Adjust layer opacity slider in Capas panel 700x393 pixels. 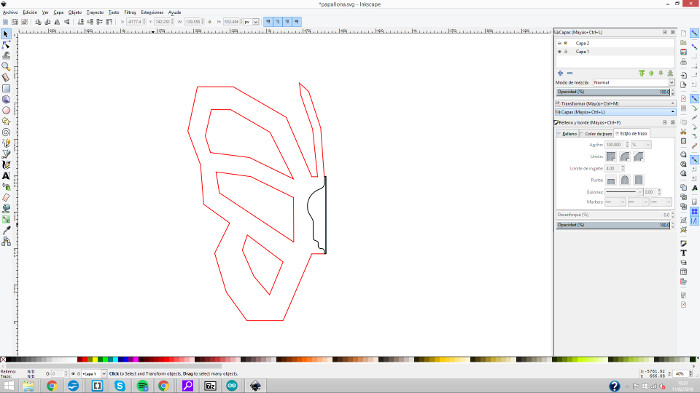pos(613,92)
